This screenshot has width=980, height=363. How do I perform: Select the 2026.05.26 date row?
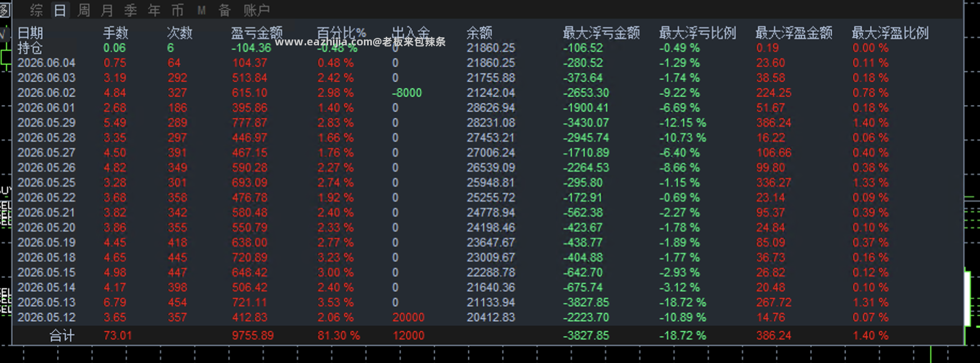click(46, 168)
